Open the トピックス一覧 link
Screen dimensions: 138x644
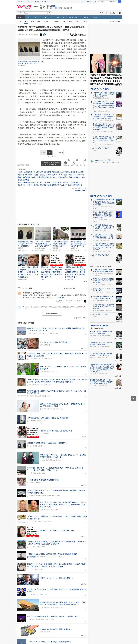115,21
